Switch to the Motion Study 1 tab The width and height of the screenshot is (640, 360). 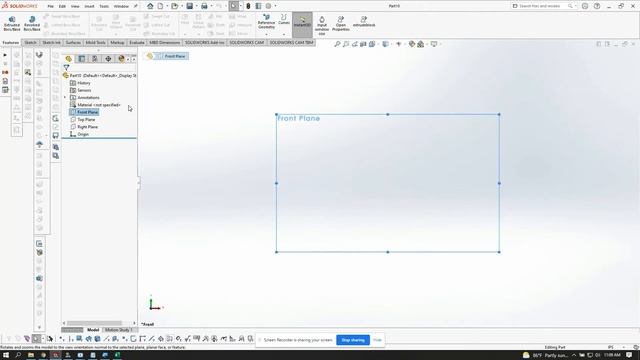coord(118,330)
